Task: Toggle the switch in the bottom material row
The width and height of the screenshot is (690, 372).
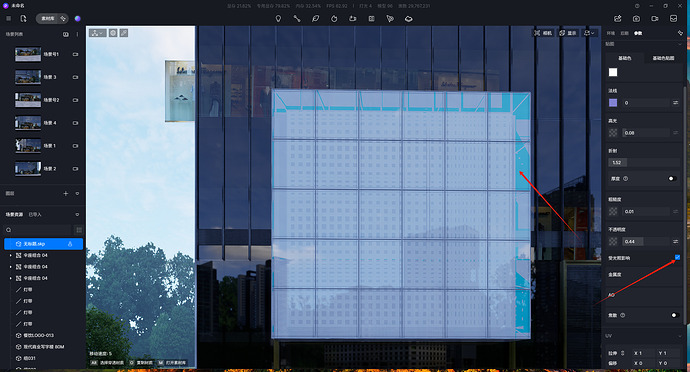Action: [674, 315]
